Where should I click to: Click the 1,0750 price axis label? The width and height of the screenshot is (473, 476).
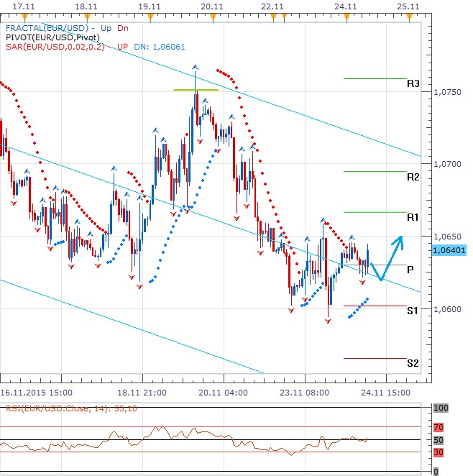[x=448, y=92]
